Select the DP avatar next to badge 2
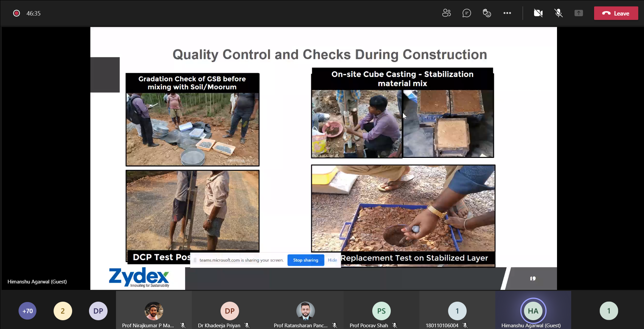This screenshot has height=329, width=644. (98, 311)
